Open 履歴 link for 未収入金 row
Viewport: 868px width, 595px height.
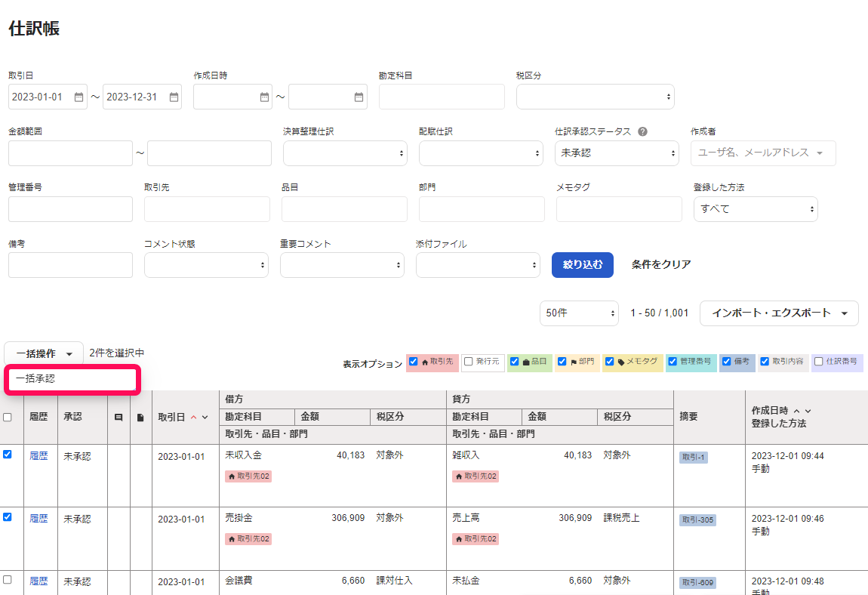click(38, 456)
